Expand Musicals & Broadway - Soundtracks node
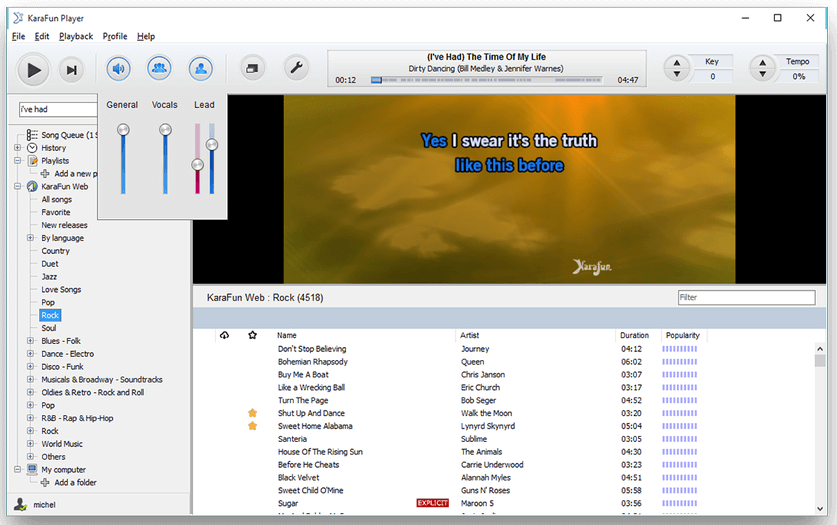The image size is (837, 525). (30, 379)
